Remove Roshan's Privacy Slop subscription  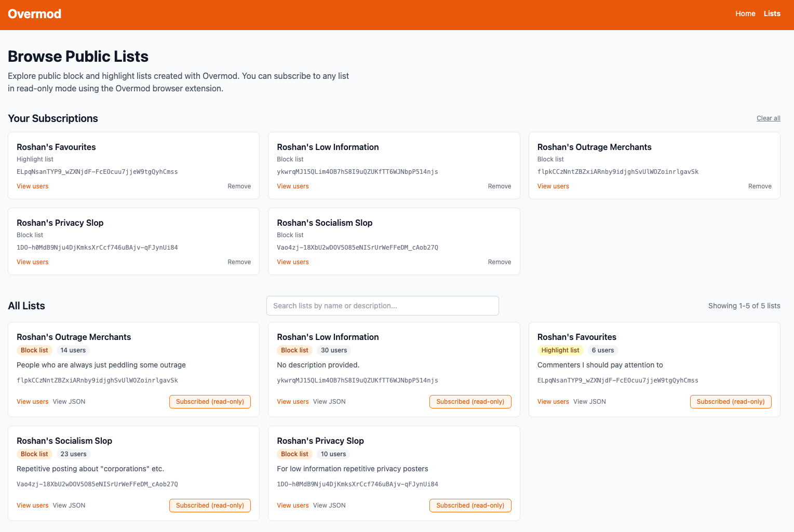[x=239, y=262]
